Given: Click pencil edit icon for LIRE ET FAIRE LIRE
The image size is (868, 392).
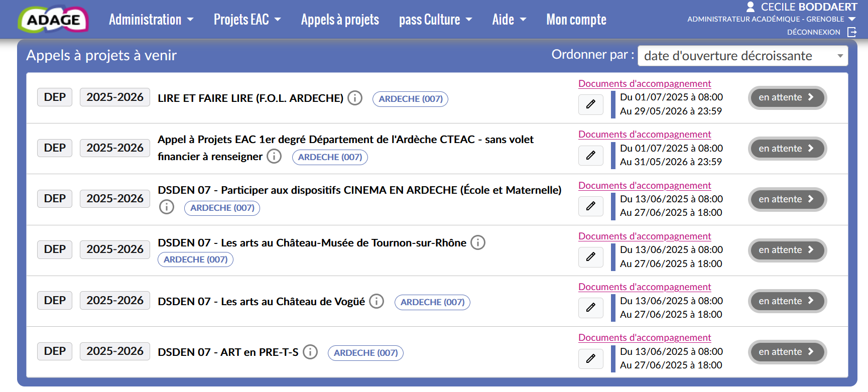Looking at the screenshot, I should [x=591, y=104].
